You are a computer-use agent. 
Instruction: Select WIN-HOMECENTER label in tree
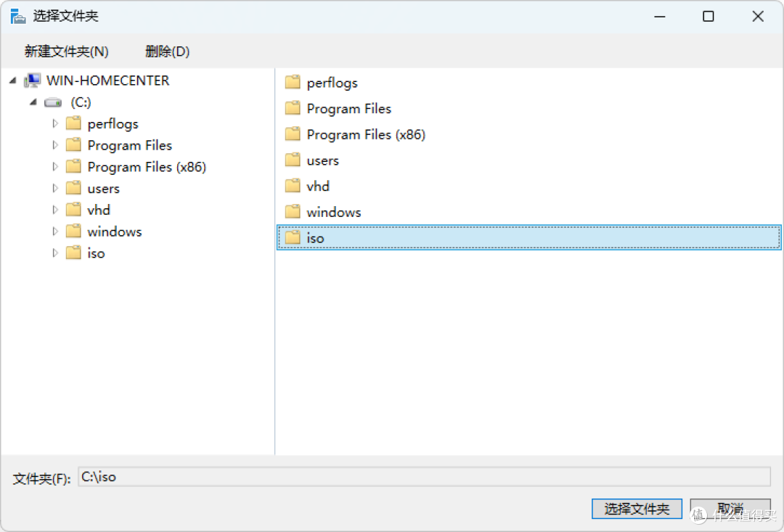(108, 81)
